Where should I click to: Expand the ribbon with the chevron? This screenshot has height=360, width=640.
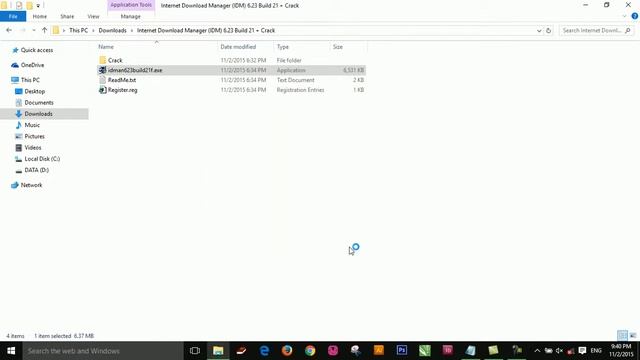coord(624,16)
